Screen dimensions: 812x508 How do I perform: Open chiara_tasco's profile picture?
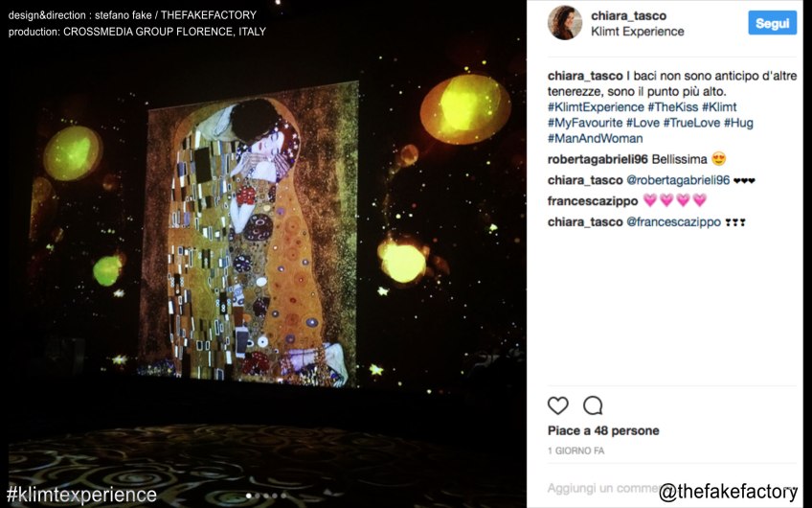(565, 23)
